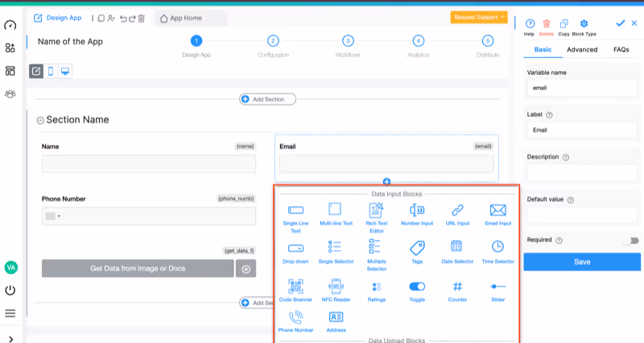The width and height of the screenshot is (644, 343).
Task: Open the Request Support dropdown
Action: (479, 17)
